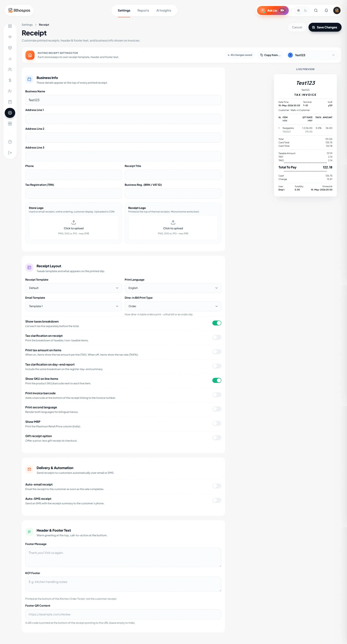Open the search magnifier icon
347x644 pixels.
click(316, 10)
